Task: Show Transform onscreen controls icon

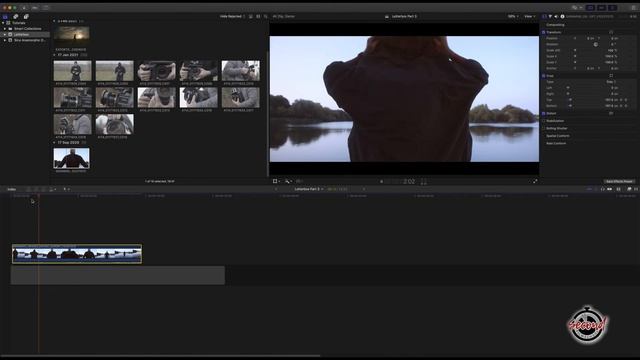Action: click(611, 32)
